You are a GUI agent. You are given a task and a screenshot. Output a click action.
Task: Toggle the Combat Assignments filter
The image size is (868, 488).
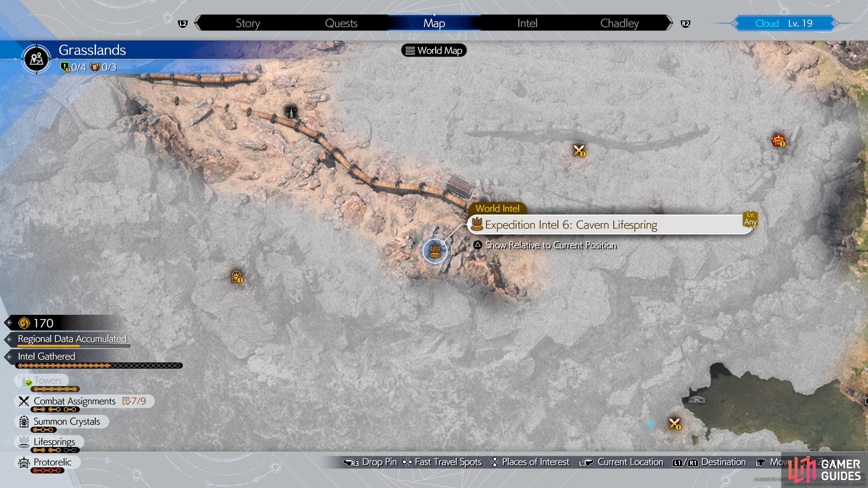pos(84,401)
